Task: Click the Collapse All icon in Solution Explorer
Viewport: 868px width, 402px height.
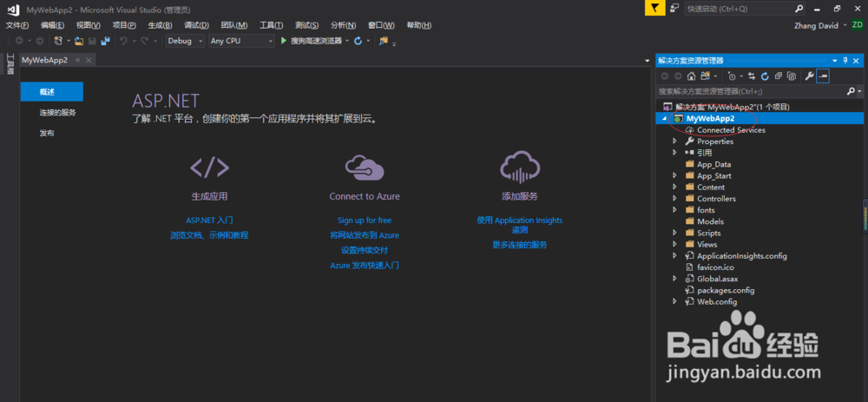Action: pyautogui.click(x=779, y=76)
